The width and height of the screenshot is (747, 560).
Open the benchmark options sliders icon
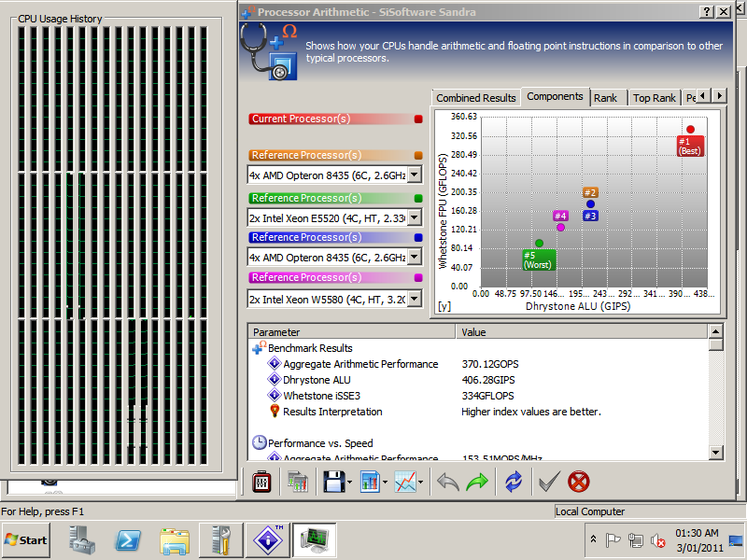261,482
